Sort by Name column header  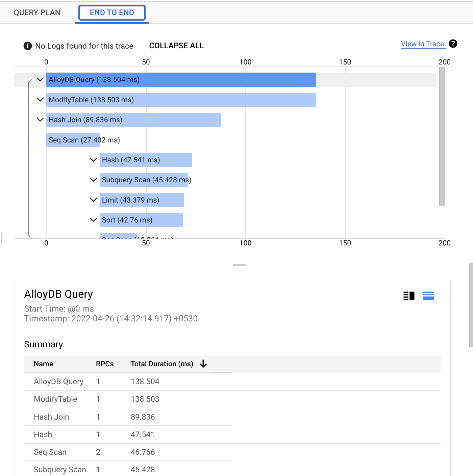click(44, 364)
